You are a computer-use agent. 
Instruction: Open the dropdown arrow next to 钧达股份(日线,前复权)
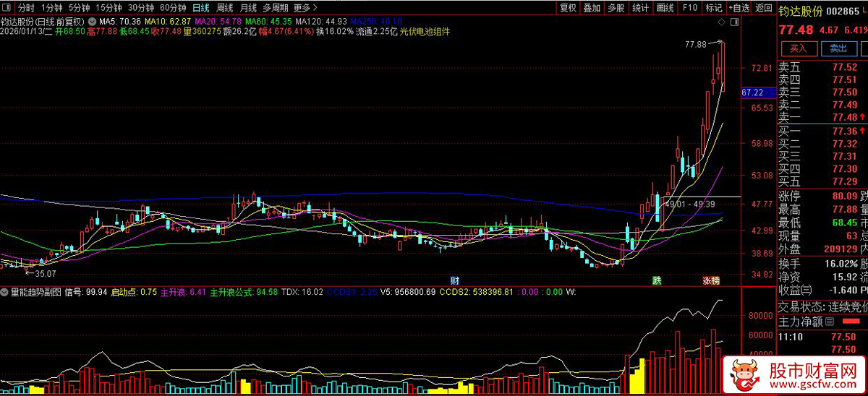[92, 22]
